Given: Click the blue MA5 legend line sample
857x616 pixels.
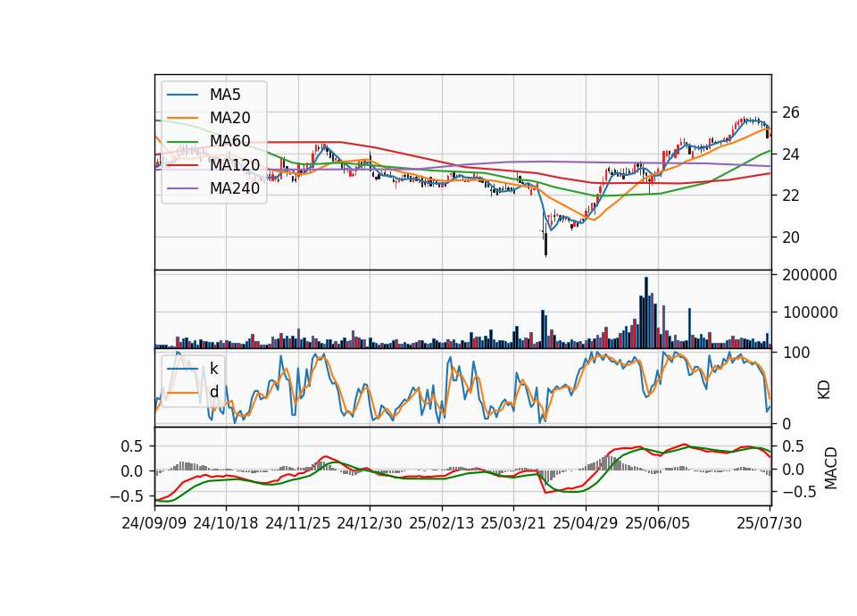Looking at the screenshot, I should click(182, 95).
